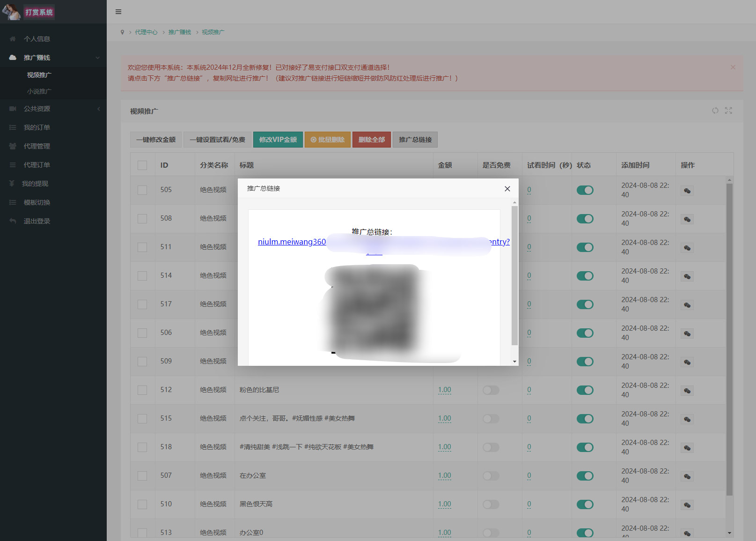Image resolution: width=756 pixels, height=541 pixels.
Task: Click the 修改VIP金额 button
Action: [278, 140]
